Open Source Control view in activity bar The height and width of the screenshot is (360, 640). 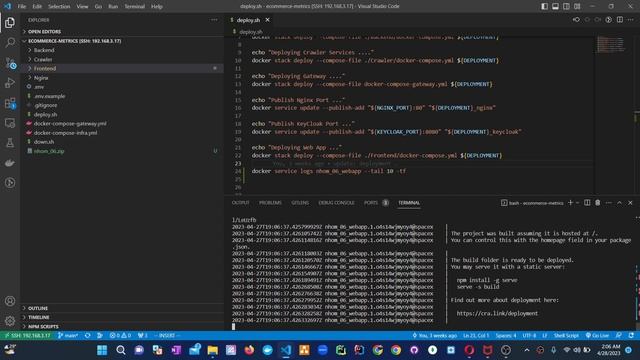10,62
